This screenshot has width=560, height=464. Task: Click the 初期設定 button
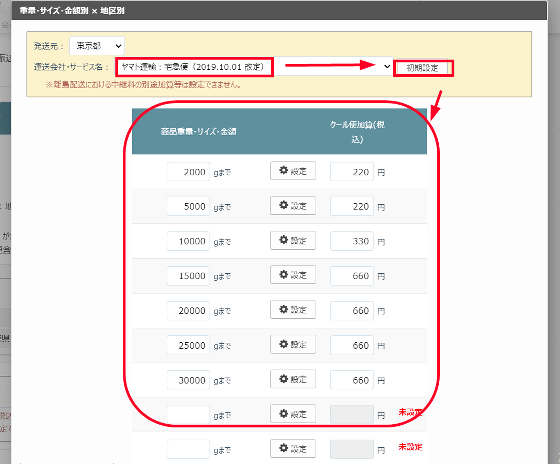[x=422, y=68]
